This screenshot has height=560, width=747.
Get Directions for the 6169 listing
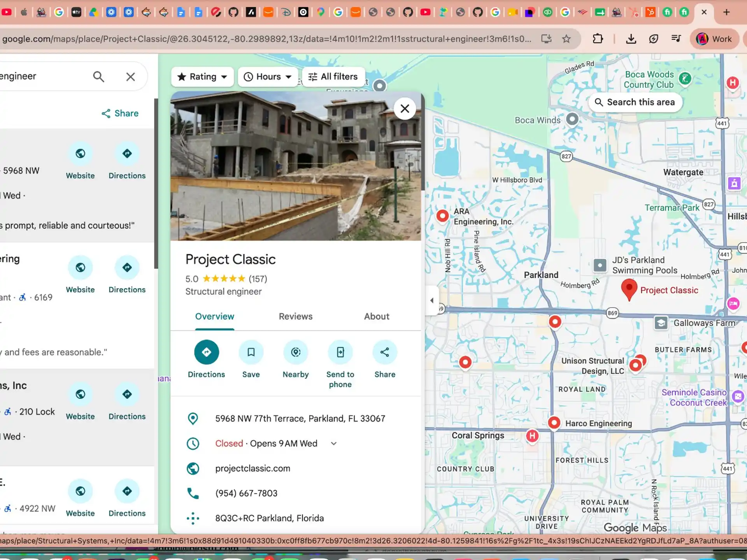tap(127, 275)
